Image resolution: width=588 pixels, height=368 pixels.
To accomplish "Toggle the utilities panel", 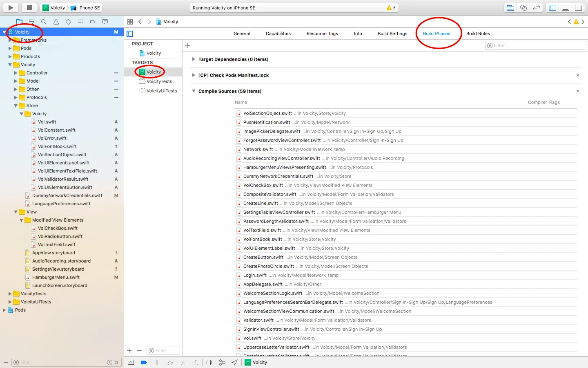I will (x=579, y=8).
